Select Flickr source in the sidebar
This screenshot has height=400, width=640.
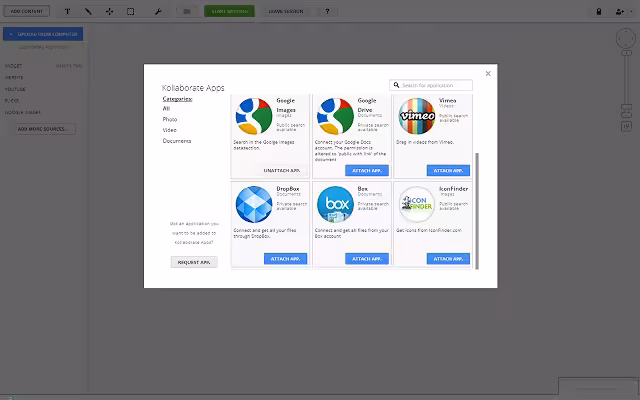click(x=12, y=100)
